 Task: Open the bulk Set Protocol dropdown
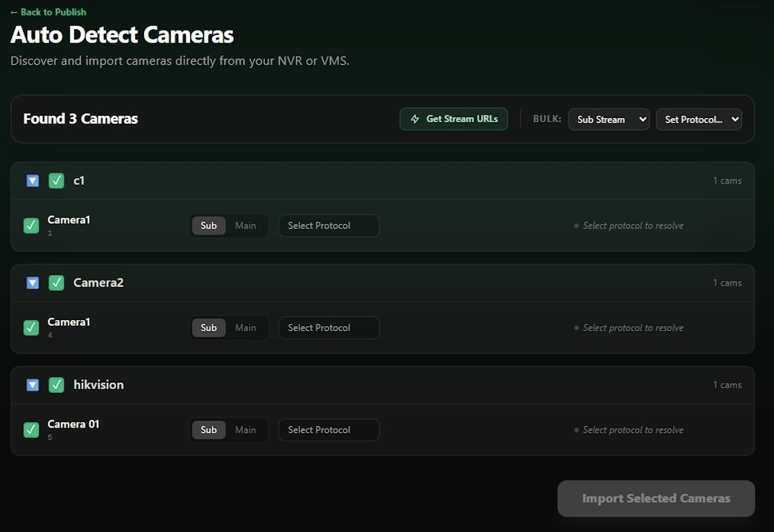click(x=699, y=119)
